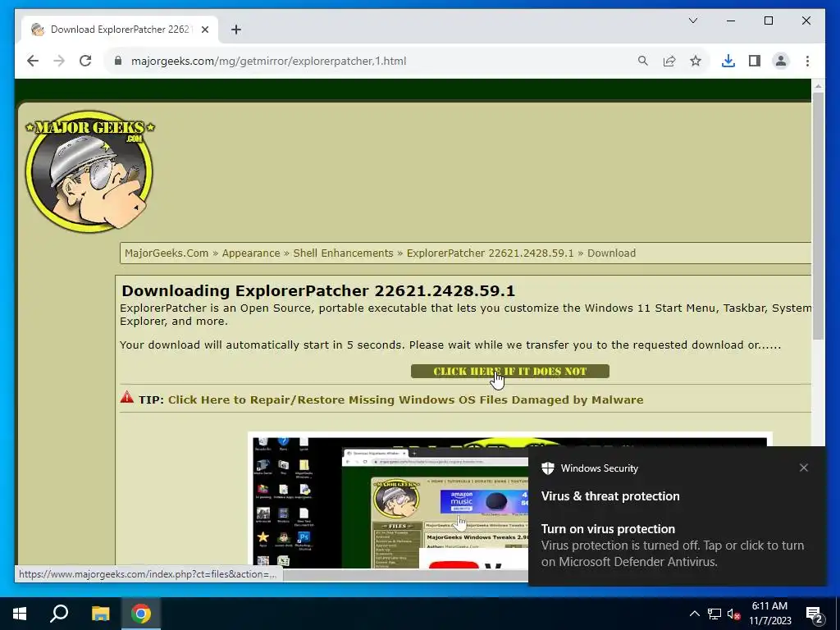Open a new tab with the plus button
This screenshot has width=840, height=630.
[x=236, y=30]
